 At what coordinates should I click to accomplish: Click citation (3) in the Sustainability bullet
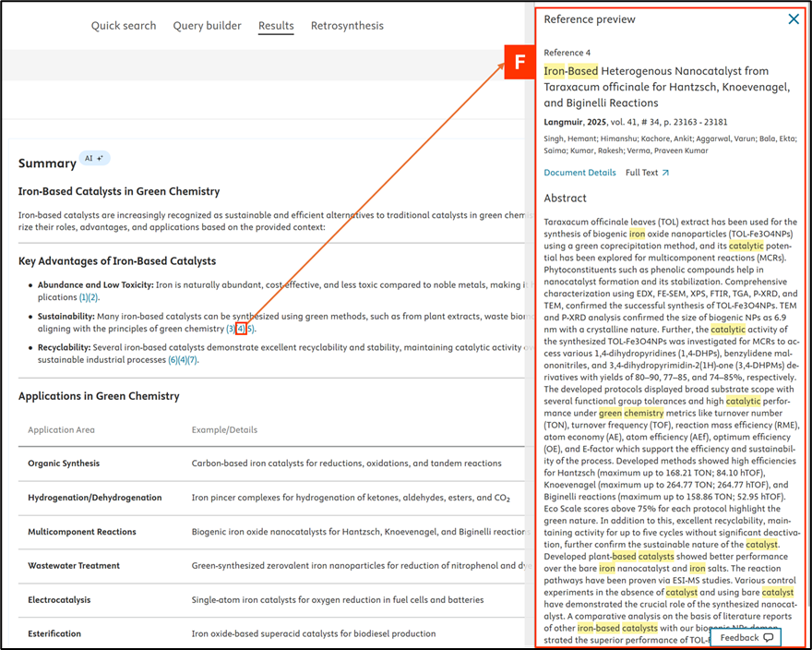231,329
